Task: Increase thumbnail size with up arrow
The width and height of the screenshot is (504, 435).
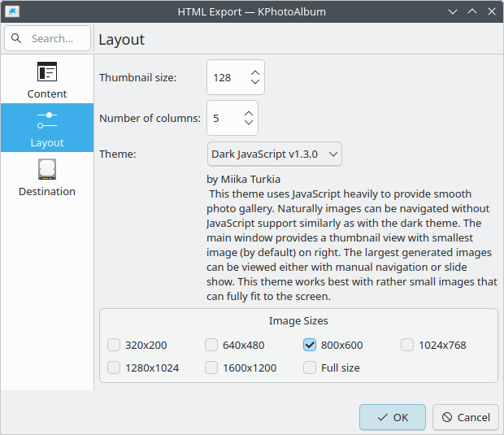Action: pos(254,71)
